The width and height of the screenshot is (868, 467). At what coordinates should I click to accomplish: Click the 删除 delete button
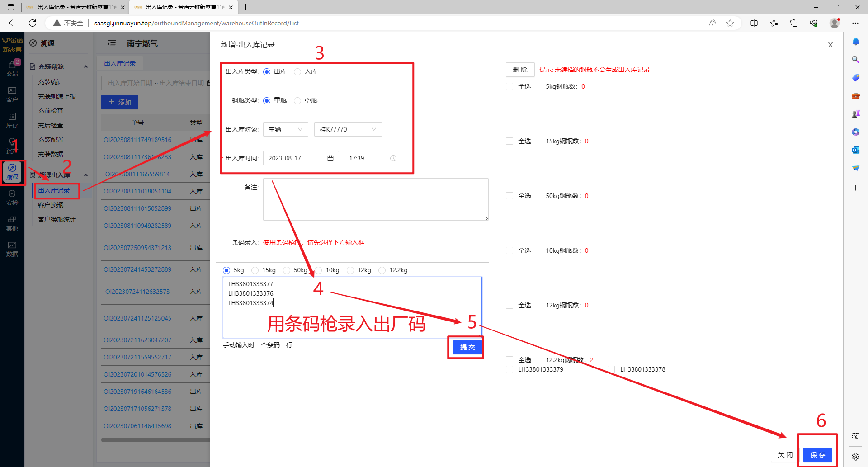tap(520, 70)
